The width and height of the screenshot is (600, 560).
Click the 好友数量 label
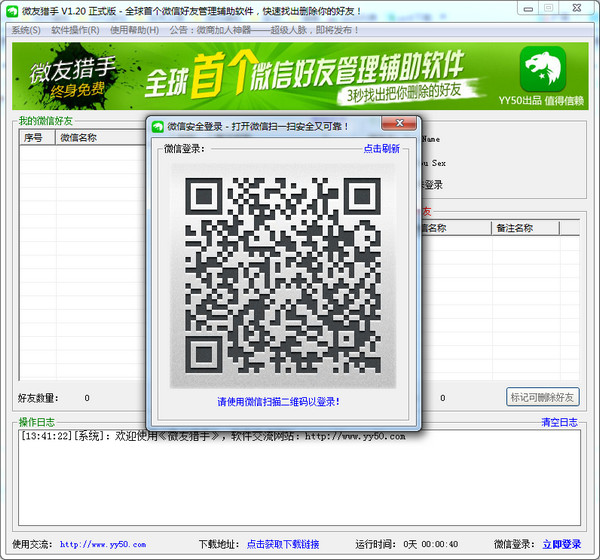point(38,398)
